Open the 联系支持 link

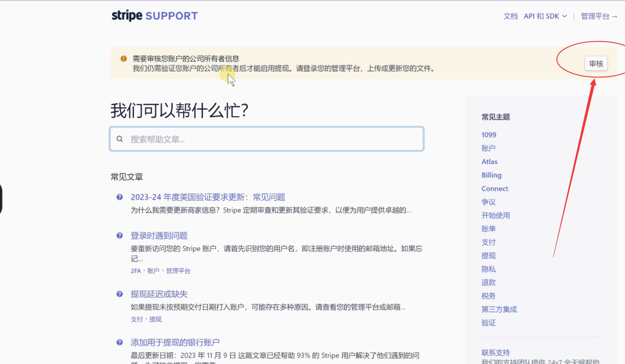click(x=495, y=353)
